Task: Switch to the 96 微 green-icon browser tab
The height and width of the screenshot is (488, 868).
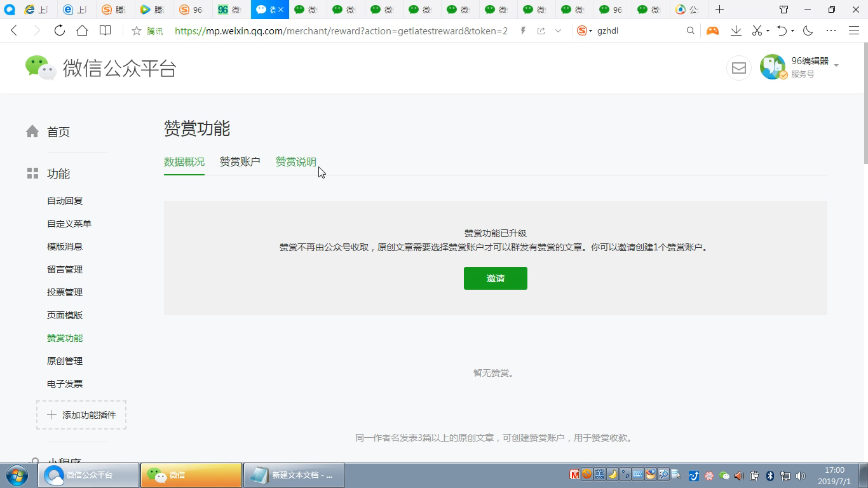Action: [x=230, y=10]
